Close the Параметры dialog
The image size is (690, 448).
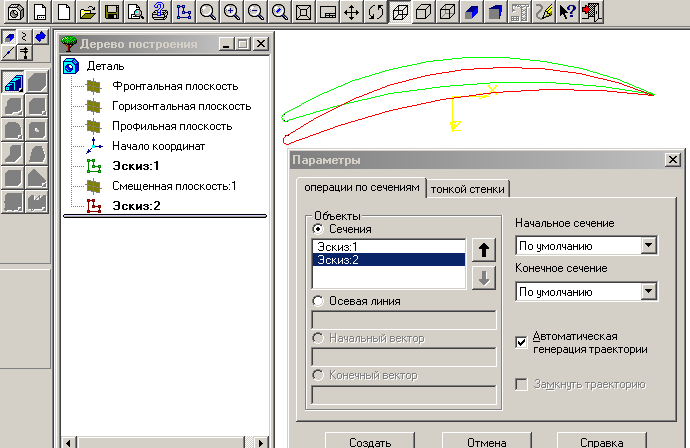(673, 160)
